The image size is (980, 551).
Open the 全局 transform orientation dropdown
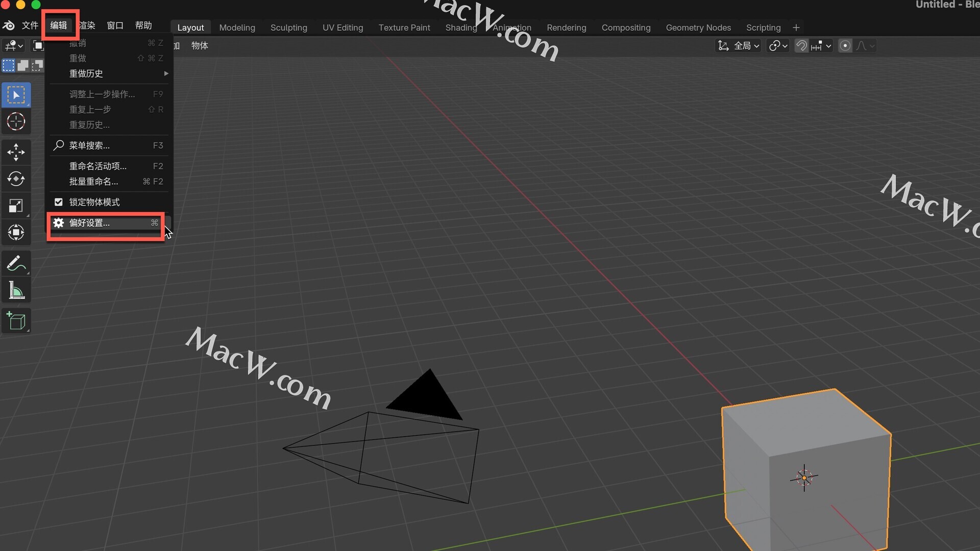pos(739,46)
